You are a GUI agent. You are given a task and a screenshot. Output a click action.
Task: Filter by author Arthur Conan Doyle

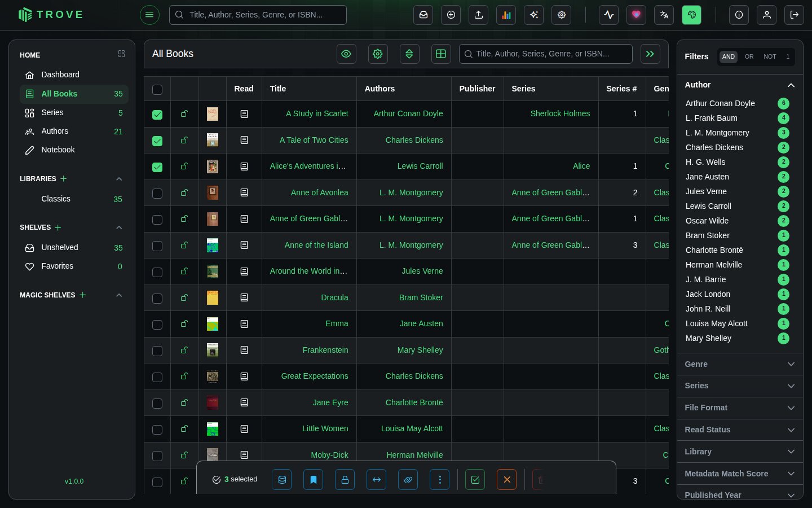tap(736, 103)
